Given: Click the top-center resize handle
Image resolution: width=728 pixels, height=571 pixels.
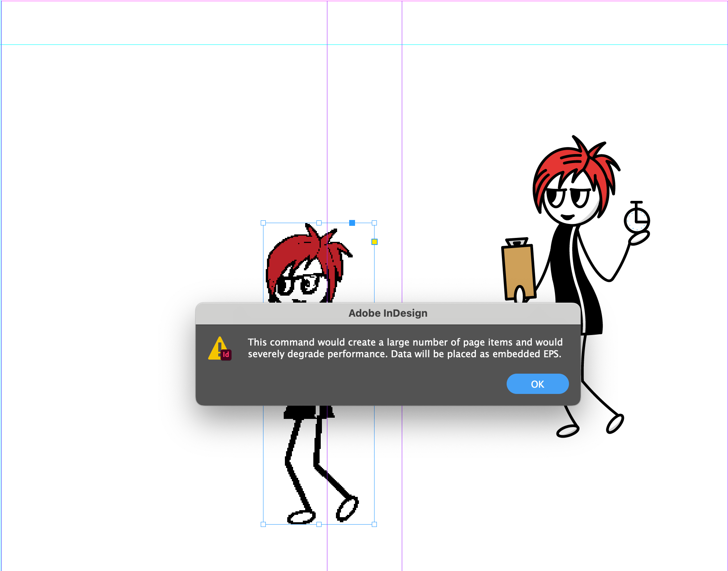Looking at the screenshot, I should tap(319, 223).
